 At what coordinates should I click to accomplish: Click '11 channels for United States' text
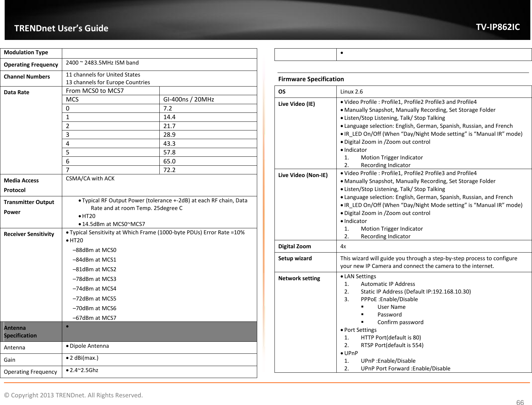click(103, 75)
